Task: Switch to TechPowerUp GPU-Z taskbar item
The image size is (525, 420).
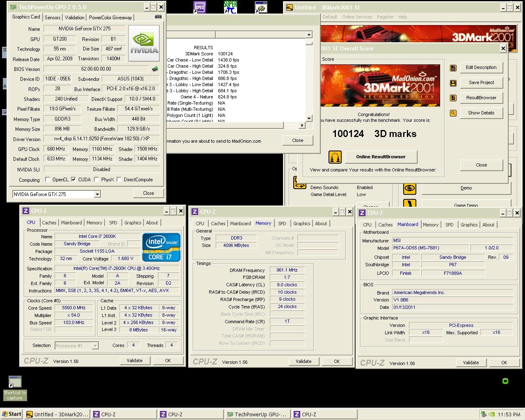Action: click(257, 414)
